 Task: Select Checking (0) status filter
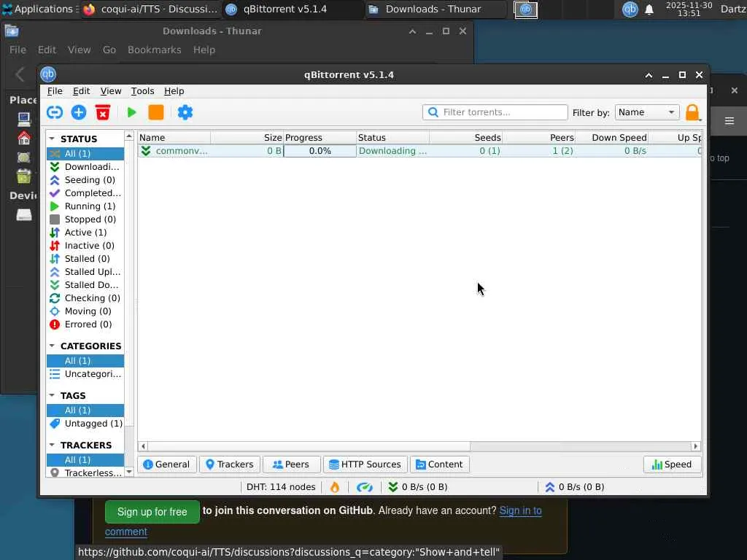85,298
